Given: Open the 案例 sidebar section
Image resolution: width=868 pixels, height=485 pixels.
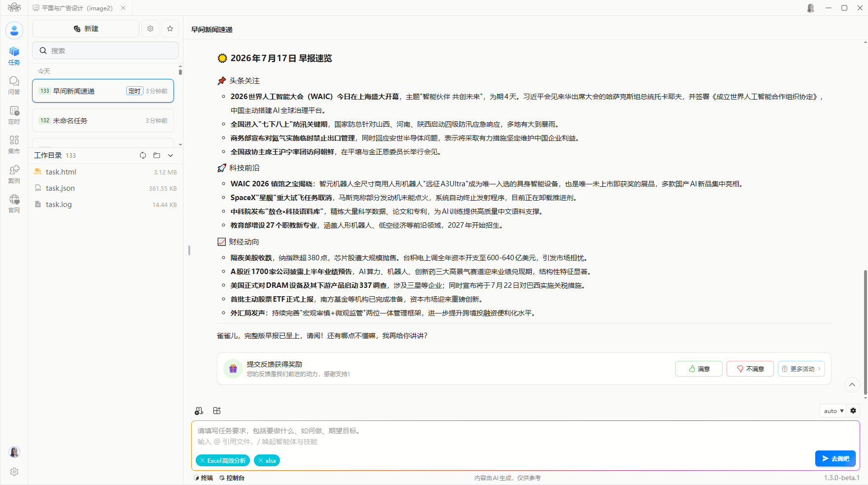Looking at the screenshot, I should [x=14, y=174].
